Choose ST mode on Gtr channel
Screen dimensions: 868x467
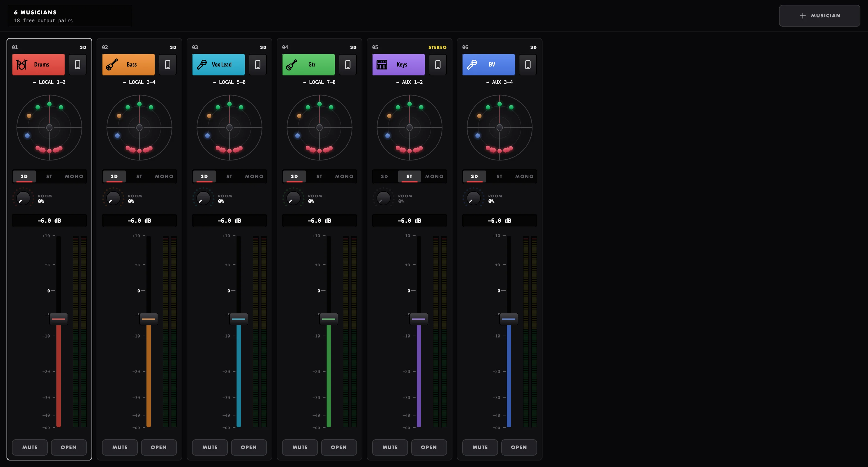[x=320, y=176]
